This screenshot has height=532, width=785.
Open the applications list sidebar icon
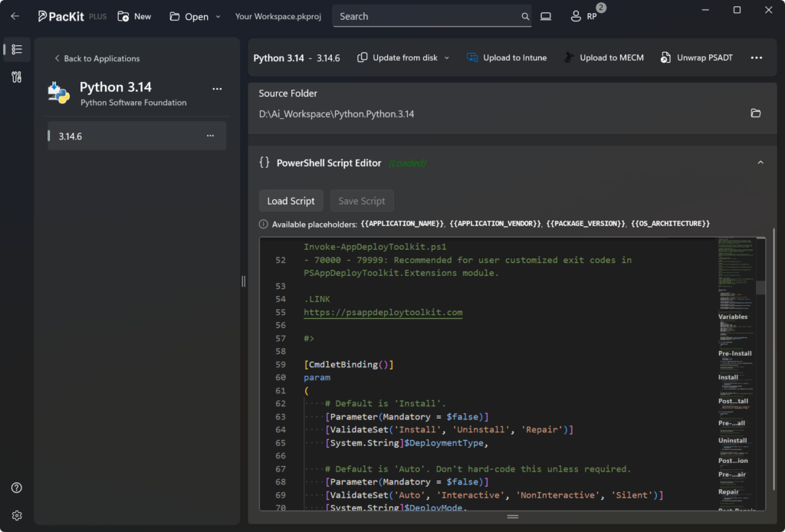[x=17, y=50]
